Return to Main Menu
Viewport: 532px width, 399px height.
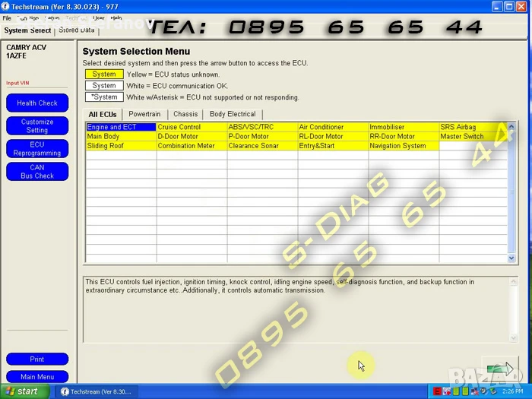(37, 377)
